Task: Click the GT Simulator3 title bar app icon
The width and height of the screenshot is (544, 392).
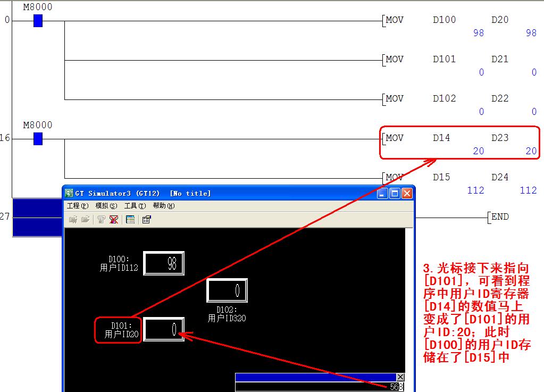Action: coord(69,193)
